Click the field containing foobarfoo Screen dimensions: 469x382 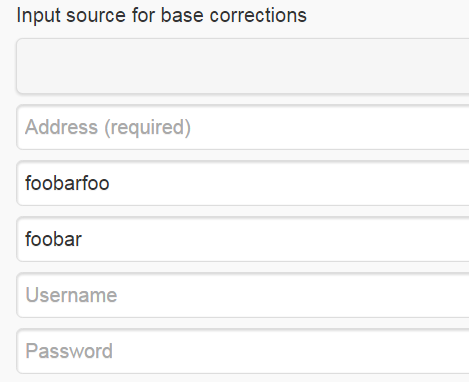pos(243,183)
